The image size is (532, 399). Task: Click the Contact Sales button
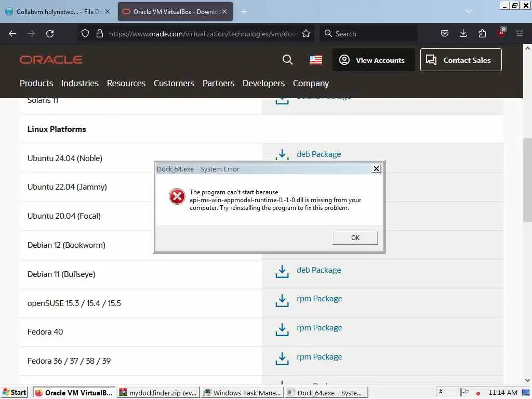pos(461,60)
